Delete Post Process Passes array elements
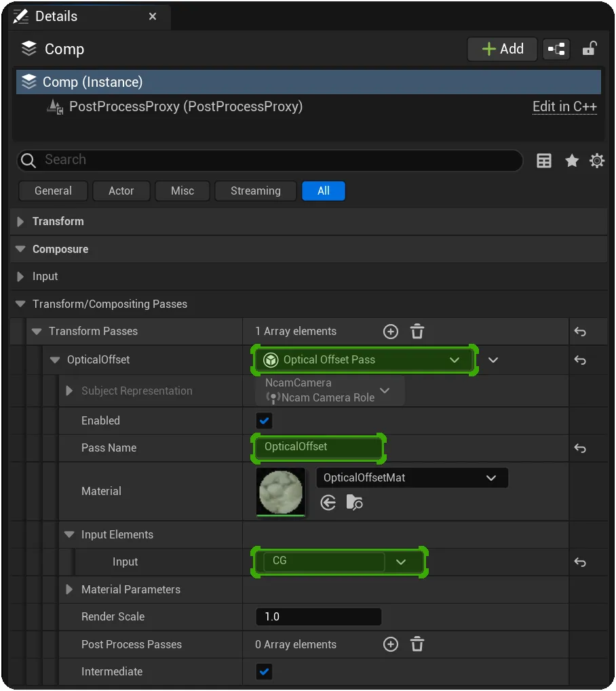The width and height of the screenshot is (616, 691). click(417, 645)
